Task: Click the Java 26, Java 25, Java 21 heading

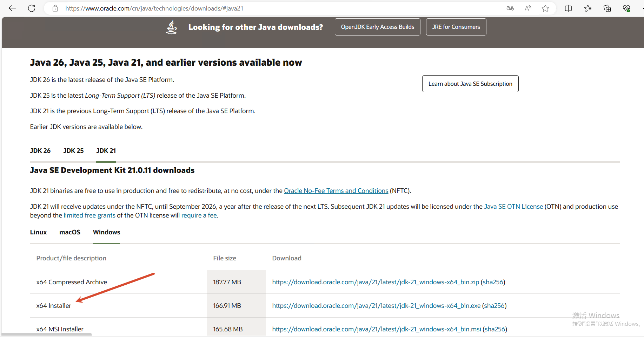Action: 166,63
